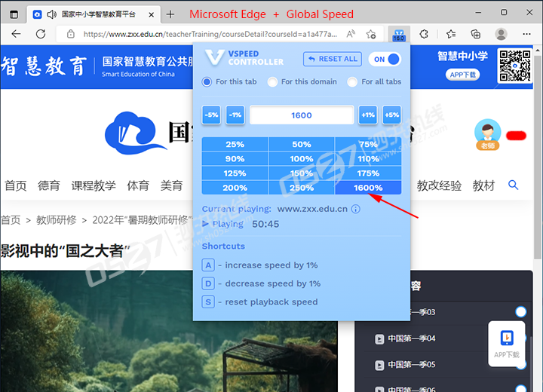This screenshot has width=543, height=392.
Task: Set playback speed to 50%
Action: click(302, 144)
